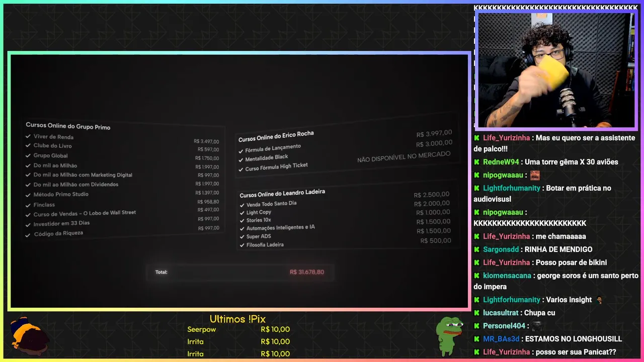644x362 pixels.
Task: Click the checkmark icon beside Automações Inteligentes e IA
Action: [x=242, y=229]
